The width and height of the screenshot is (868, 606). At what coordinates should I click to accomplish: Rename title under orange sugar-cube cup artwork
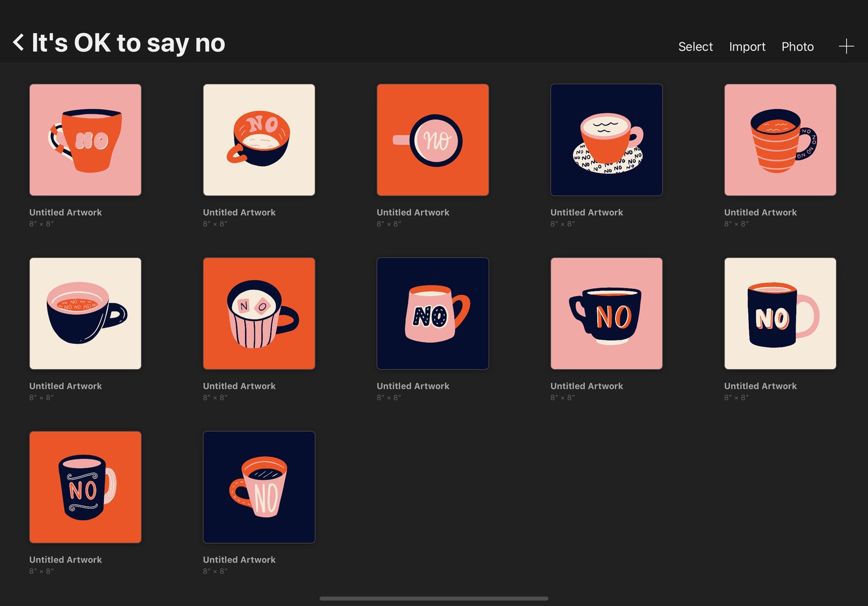tap(239, 386)
